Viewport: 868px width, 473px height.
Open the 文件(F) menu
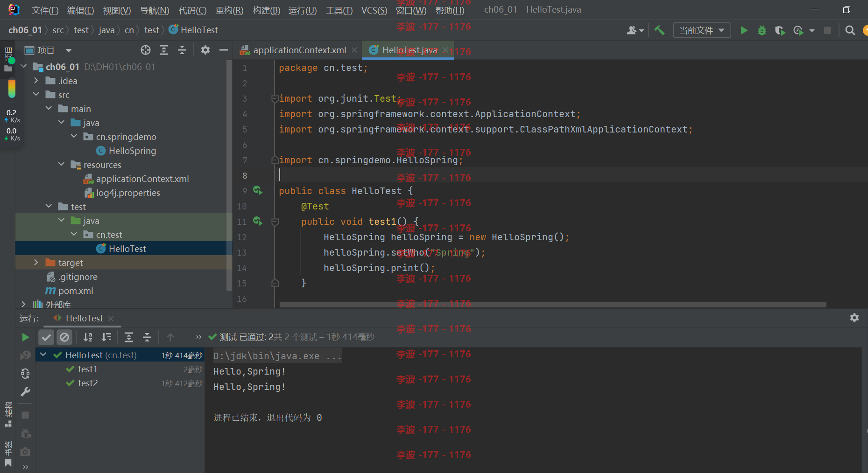point(45,10)
